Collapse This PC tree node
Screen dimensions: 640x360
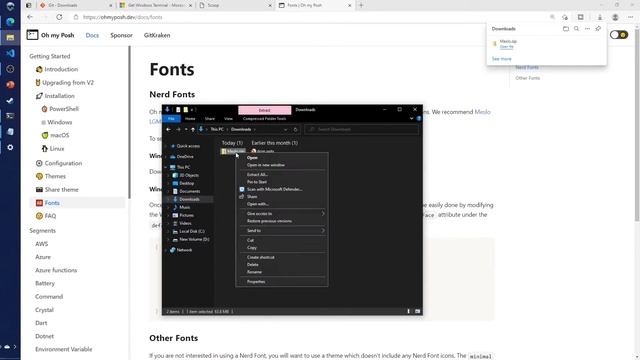pos(166,167)
